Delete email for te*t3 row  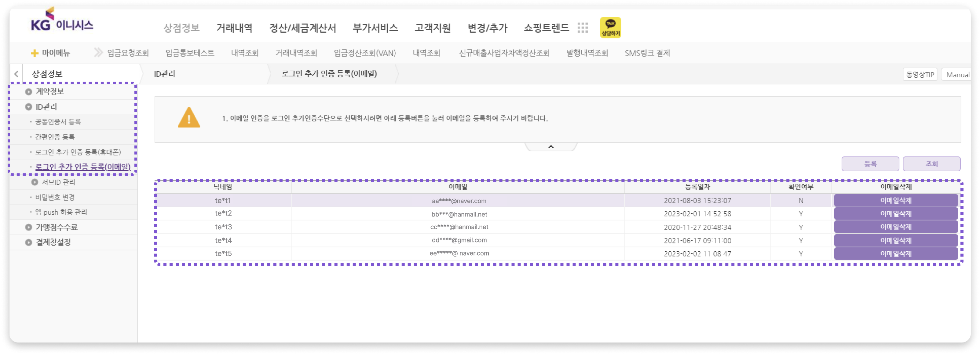[x=896, y=227]
